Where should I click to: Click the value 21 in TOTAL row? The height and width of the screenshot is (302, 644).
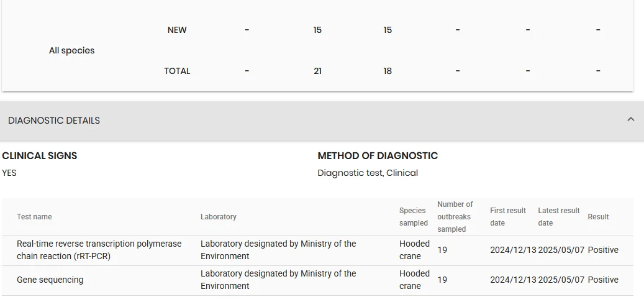[x=317, y=71]
